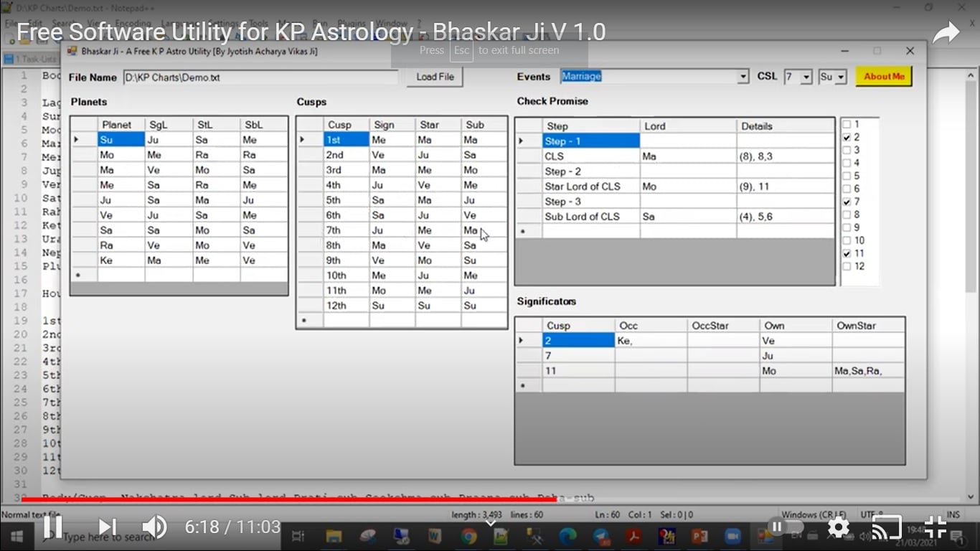This screenshot has width=980, height=551.
Task: Click the StL column header
Action: (217, 125)
